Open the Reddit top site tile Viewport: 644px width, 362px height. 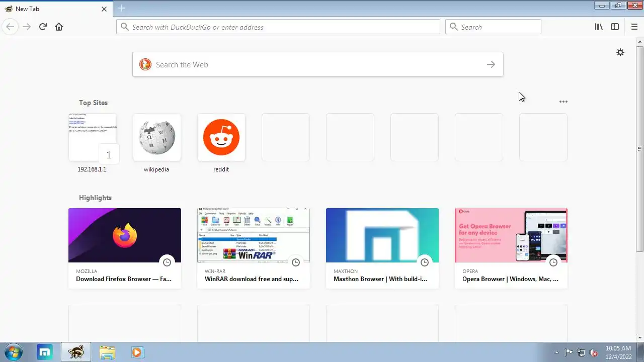221,137
